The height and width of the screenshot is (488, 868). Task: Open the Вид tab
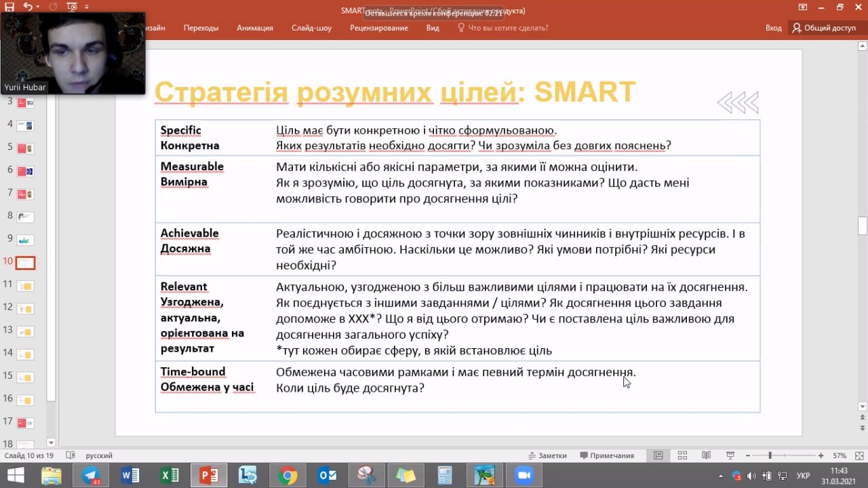(433, 28)
